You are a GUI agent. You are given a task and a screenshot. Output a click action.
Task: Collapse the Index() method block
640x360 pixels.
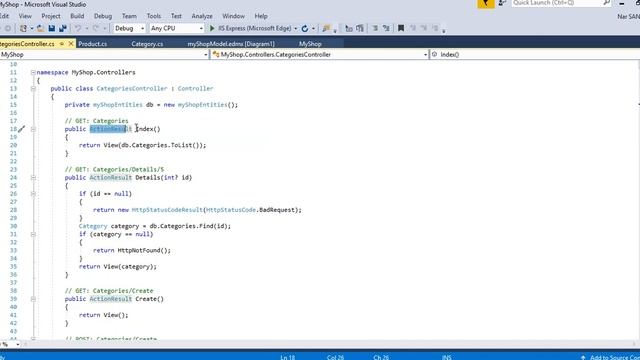[33, 129]
